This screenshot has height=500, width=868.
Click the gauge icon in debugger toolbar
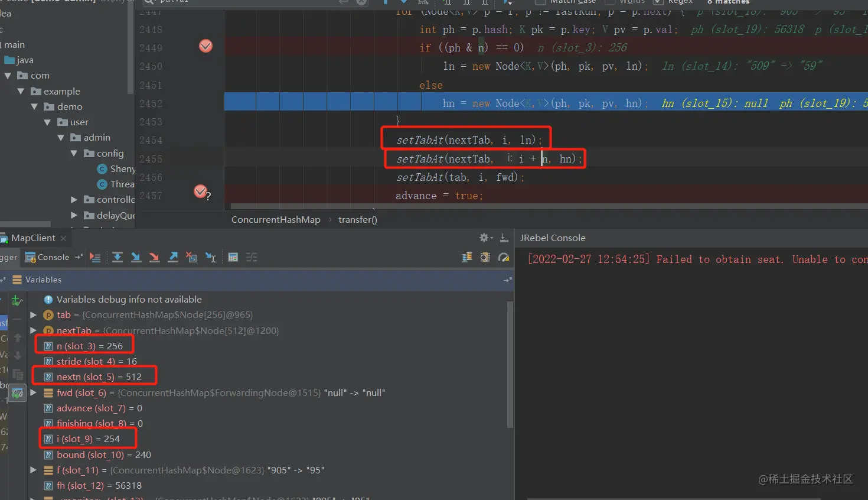pos(504,257)
